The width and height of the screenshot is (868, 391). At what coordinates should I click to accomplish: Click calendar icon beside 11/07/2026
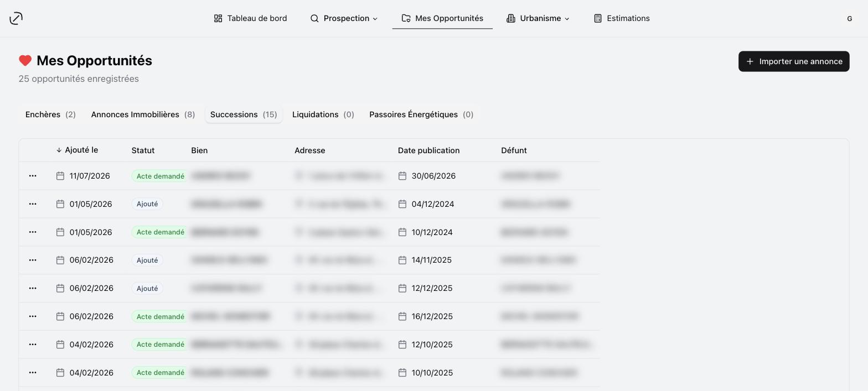(x=60, y=176)
